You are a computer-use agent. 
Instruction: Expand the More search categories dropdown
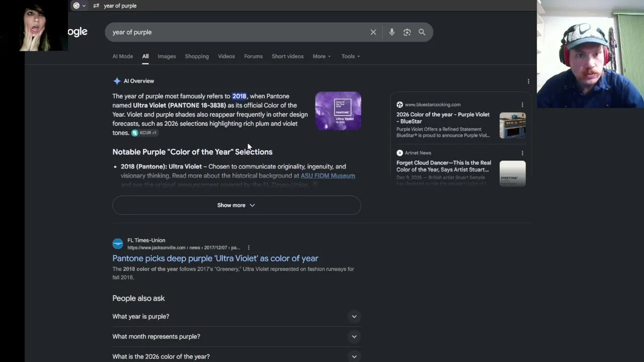[x=321, y=56]
